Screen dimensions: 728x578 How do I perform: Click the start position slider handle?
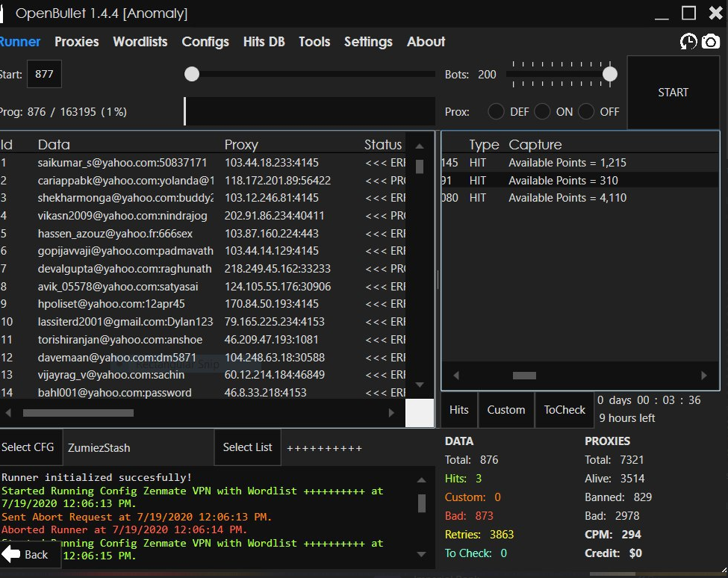click(x=192, y=74)
